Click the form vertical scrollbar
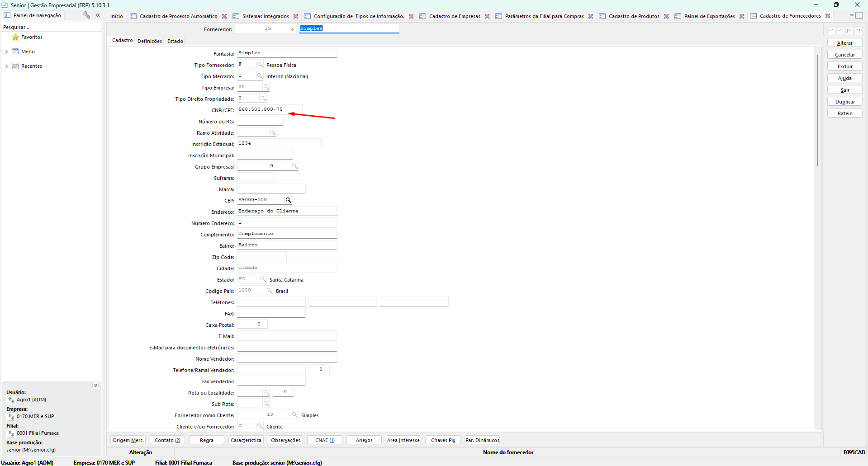The image size is (868, 466). 818,110
